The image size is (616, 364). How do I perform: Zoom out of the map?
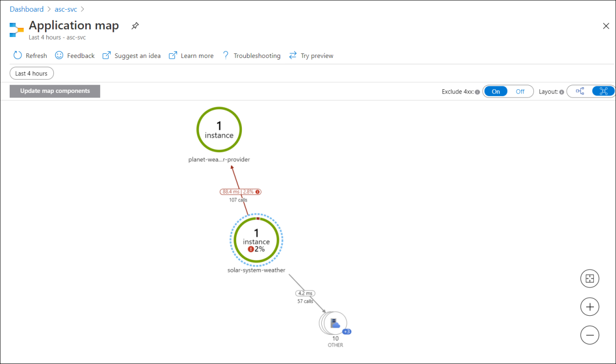590,335
